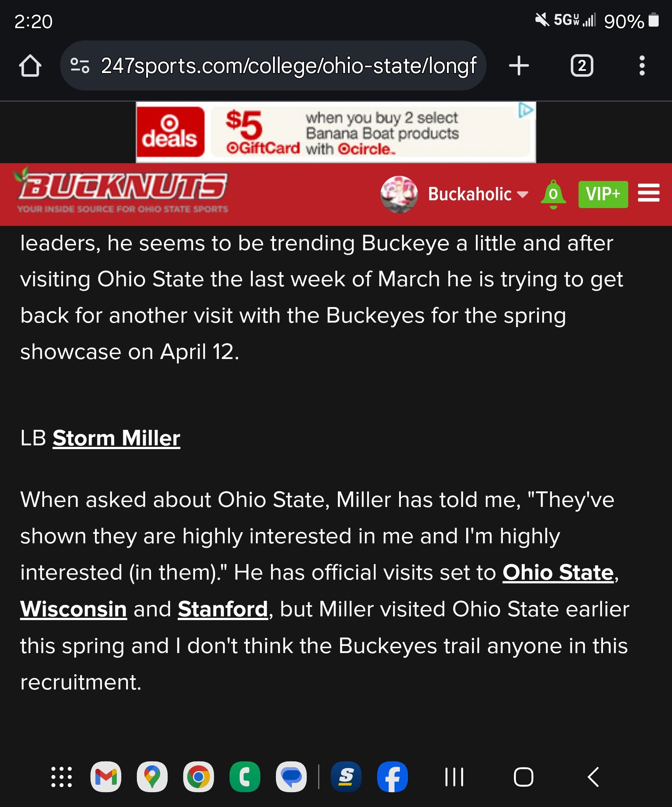
Task: Open the notifications bell
Action: point(553,194)
